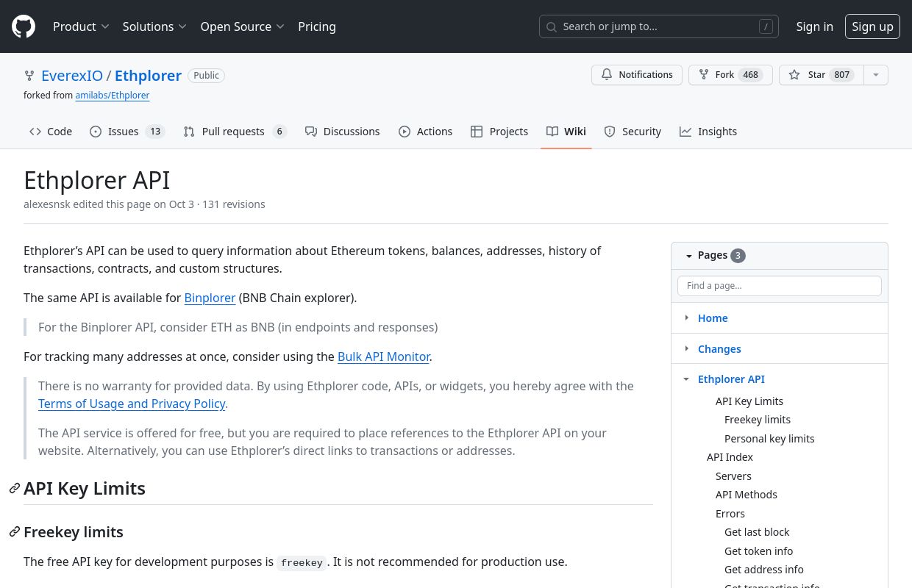Jump to API Methods section

747,495
